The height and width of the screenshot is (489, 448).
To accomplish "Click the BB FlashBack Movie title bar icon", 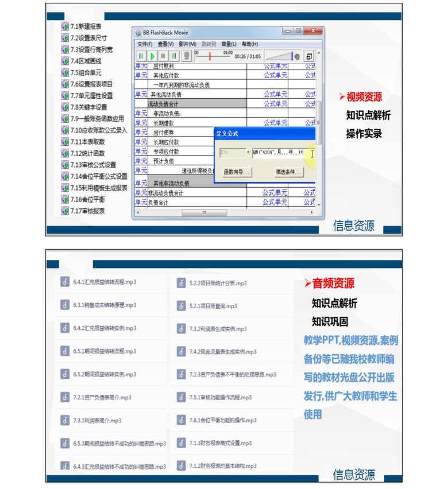I will click(x=138, y=33).
